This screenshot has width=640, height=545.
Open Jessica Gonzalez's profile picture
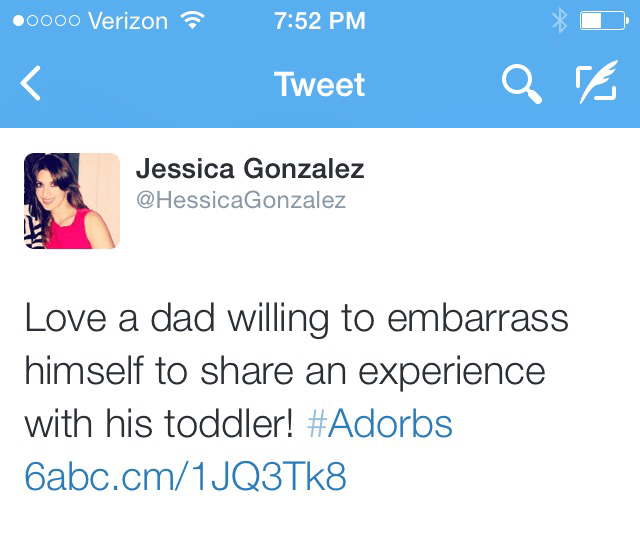tap(71, 200)
